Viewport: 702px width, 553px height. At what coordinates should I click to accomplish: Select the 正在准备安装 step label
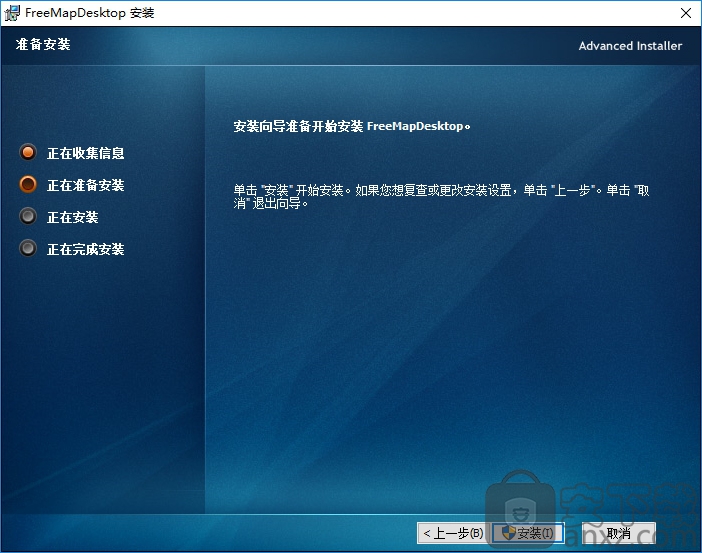coord(86,185)
